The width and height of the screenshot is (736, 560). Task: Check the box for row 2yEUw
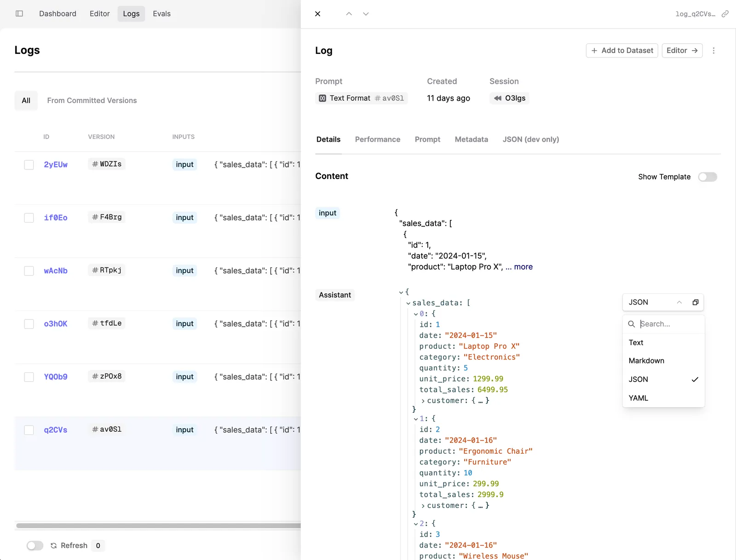click(29, 165)
